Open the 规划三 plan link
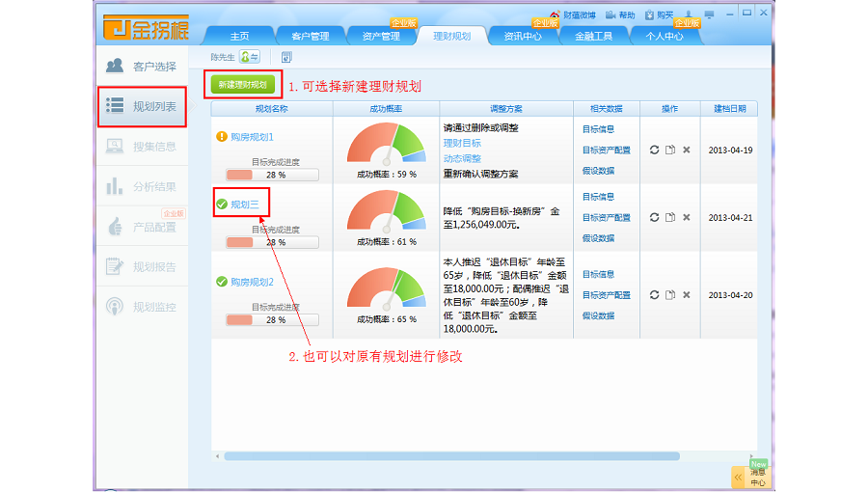 pos(245,204)
